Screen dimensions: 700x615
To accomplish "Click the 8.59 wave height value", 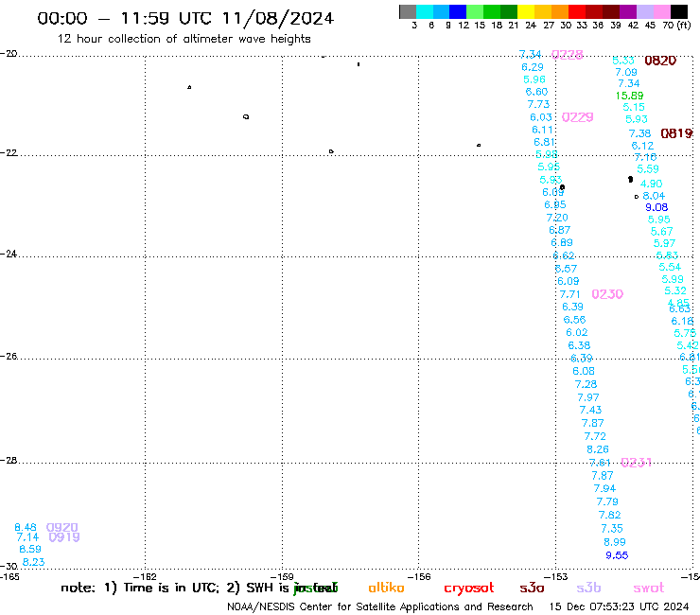I will click(x=30, y=549).
